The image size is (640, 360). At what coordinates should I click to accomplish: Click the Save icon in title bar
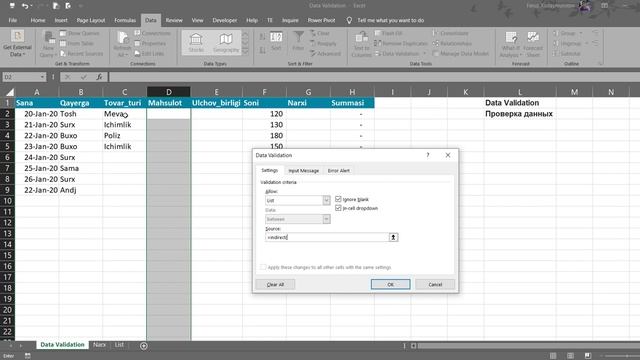[12, 6]
